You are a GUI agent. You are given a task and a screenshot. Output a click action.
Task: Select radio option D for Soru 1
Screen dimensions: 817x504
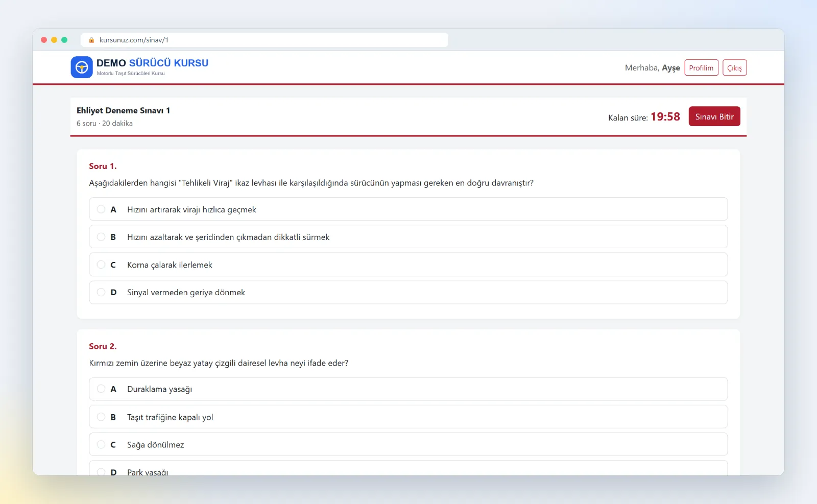coord(101,292)
